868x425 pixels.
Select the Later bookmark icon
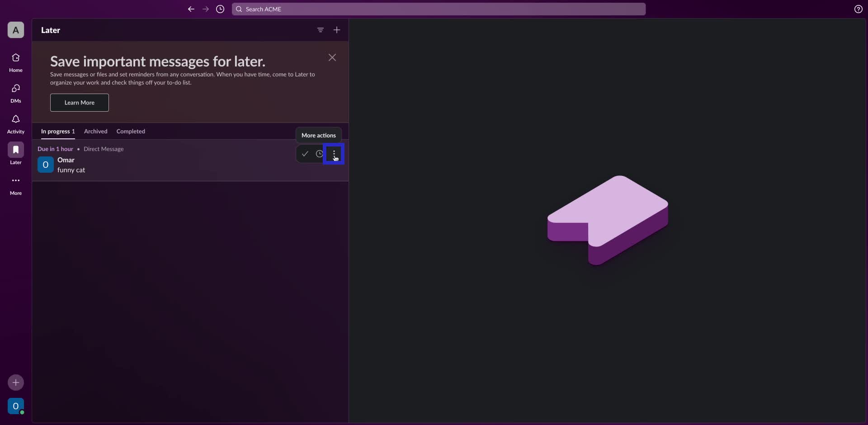tap(16, 150)
